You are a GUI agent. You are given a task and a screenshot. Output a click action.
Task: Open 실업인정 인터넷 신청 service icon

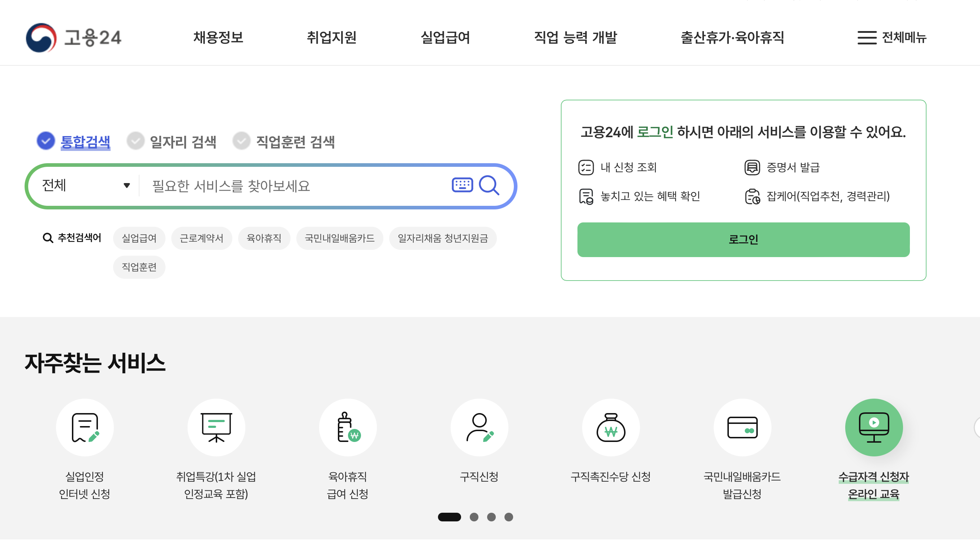point(85,427)
